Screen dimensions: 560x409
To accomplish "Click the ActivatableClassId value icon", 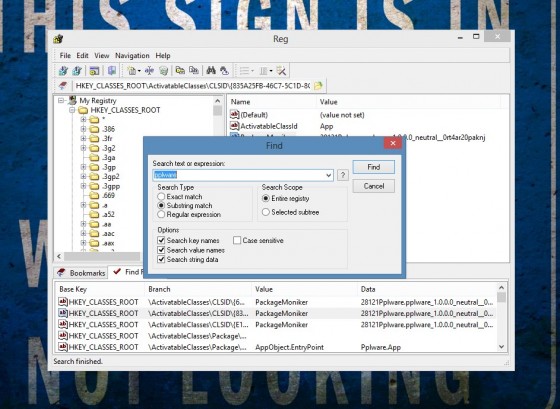I will click(234, 126).
